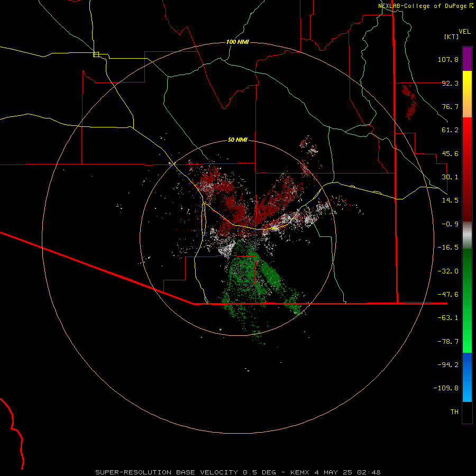Click the -0.9 velocity scale value

click(450, 224)
